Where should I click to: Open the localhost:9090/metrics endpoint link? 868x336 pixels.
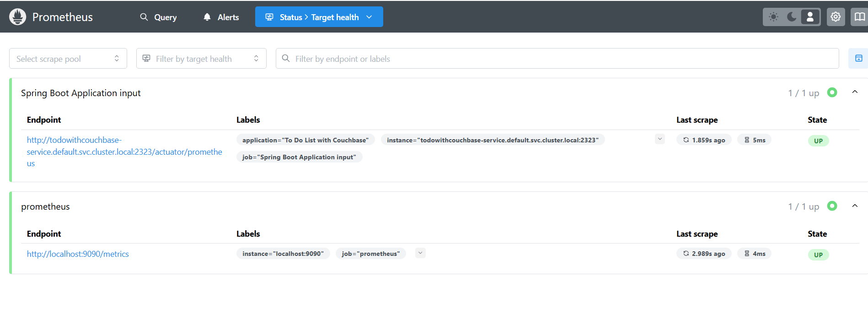(78, 254)
